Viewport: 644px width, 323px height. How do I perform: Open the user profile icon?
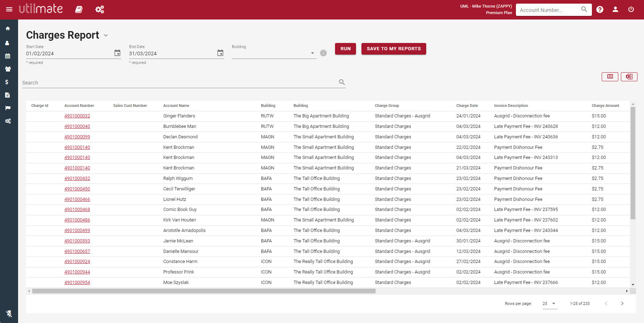click(x=615, y=10)
